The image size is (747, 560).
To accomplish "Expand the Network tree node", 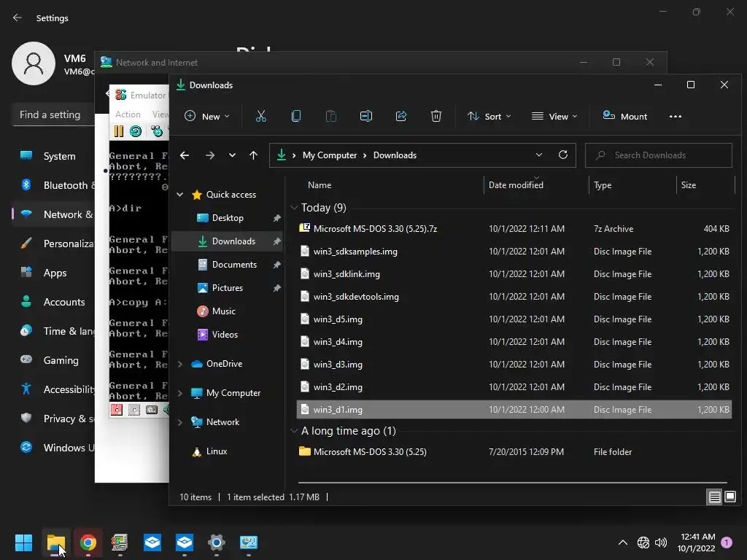I will click(180, 422).
